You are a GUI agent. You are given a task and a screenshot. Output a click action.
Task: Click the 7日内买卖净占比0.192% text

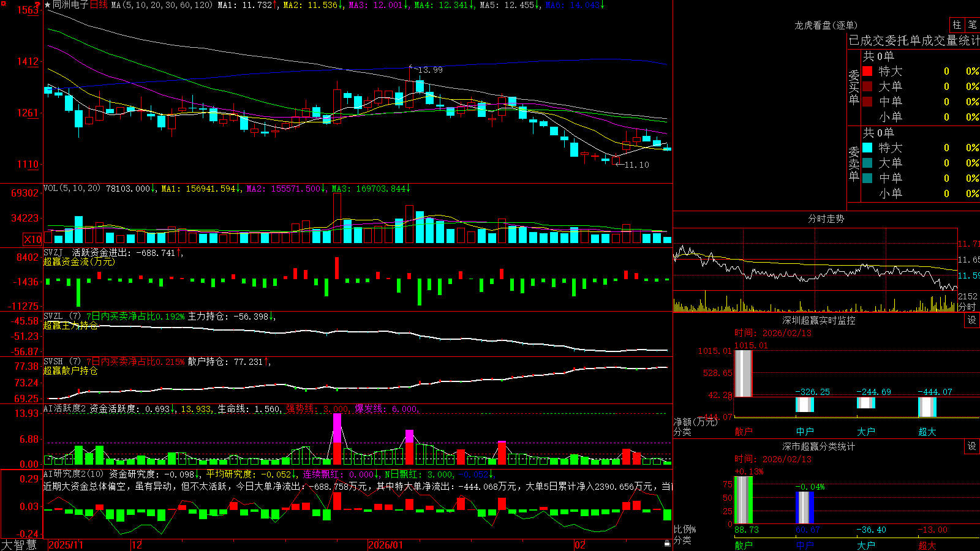point(135,317)
